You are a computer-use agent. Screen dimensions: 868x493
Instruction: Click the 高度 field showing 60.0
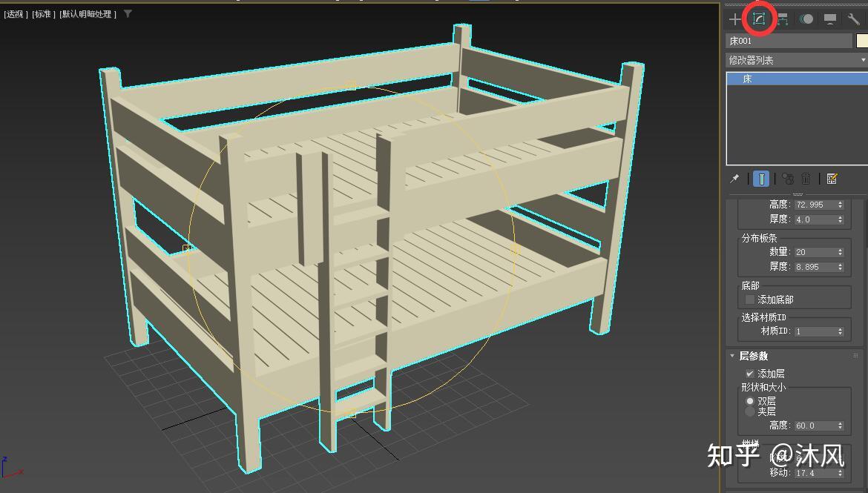[815, 426]
